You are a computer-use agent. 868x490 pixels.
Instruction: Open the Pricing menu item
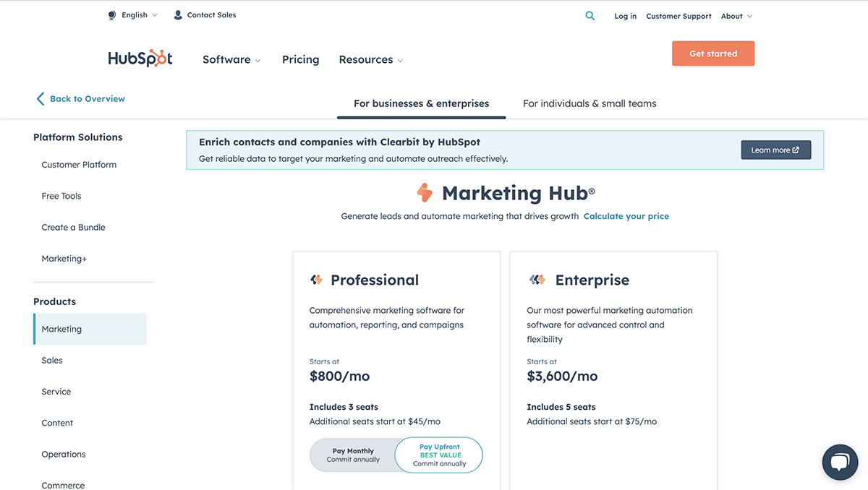click(300, 59)
